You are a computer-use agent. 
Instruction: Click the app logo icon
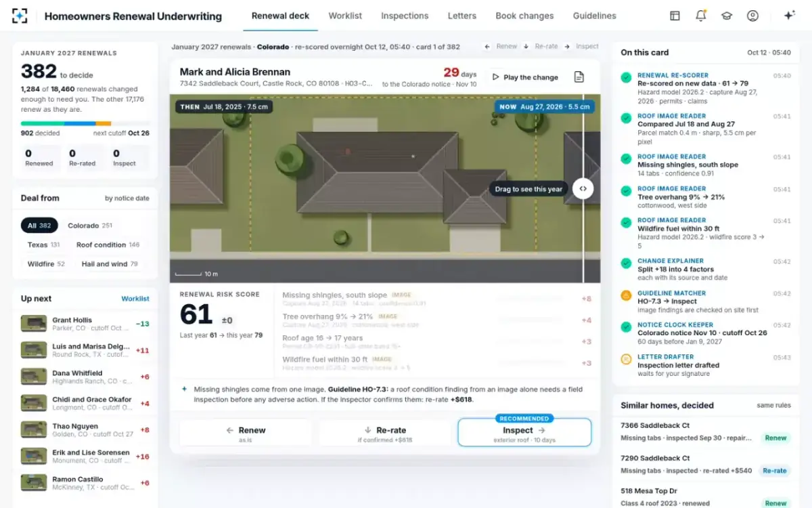pos(20,16)
